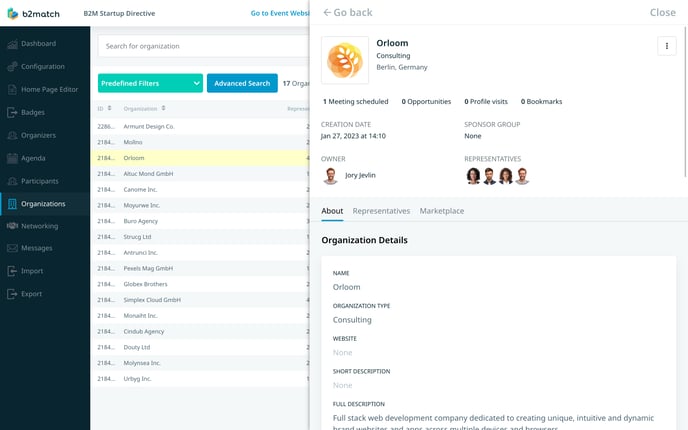Click the detail panel vertical scrollbar
Screen dimensions: 688x430
click(x=685, y=102)
